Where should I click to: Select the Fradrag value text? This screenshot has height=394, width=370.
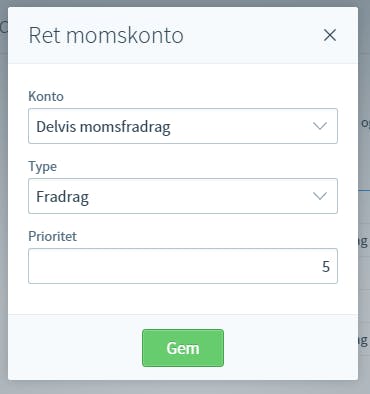pyautogui.click(x=62, y=197)
